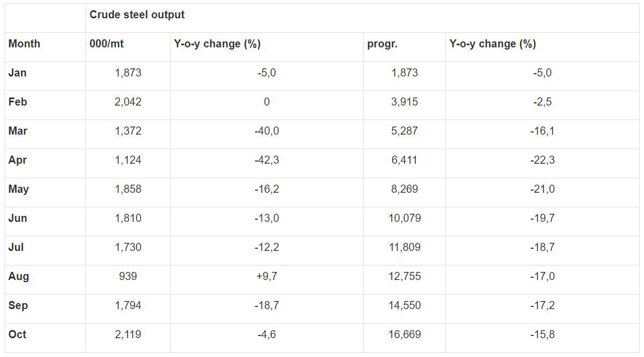Click the Jul progressive total 11,809
This screenshot has height=357, width=644.
tap(405, 247)
